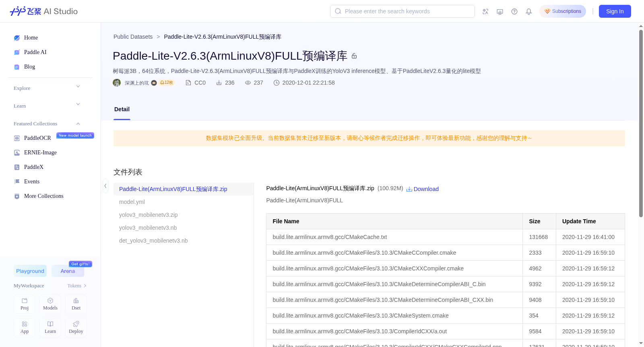
Task: Open Dset in MyWorkspace
Action: click(76, 304)
